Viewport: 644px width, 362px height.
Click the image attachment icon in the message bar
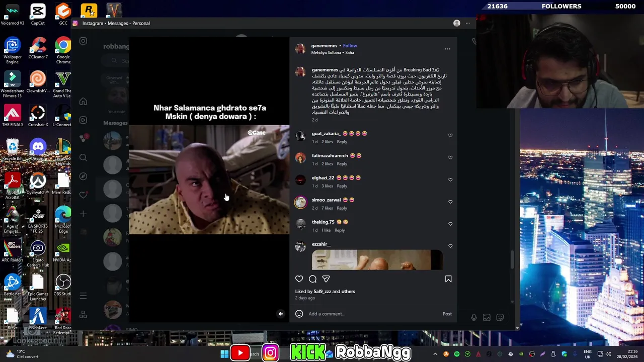click(487, 317)
